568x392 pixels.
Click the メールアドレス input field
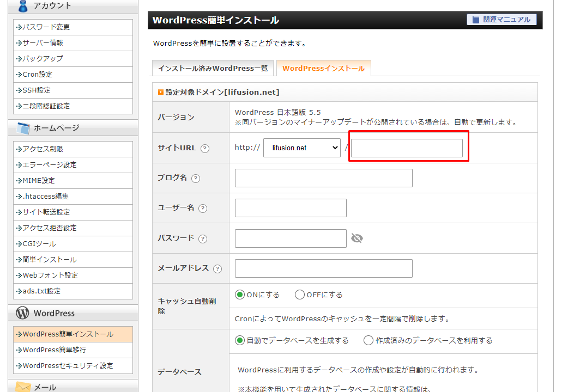click(323, 268)
